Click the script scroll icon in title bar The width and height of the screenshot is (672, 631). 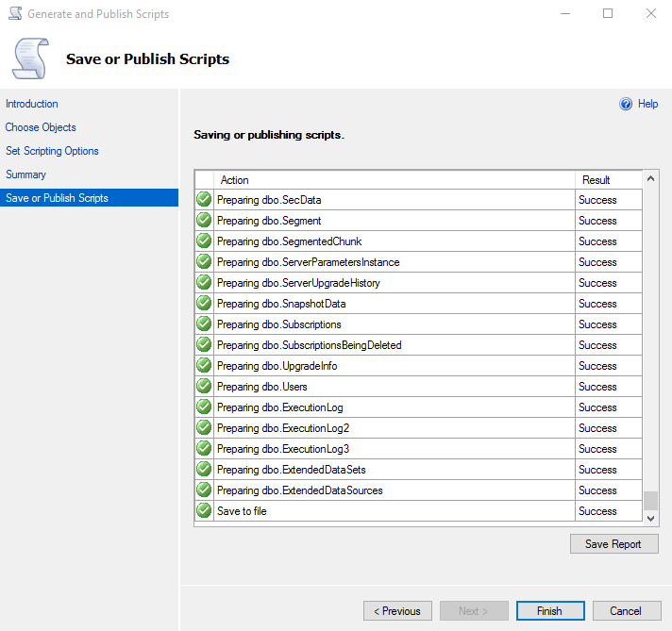[x=15, y=14]
